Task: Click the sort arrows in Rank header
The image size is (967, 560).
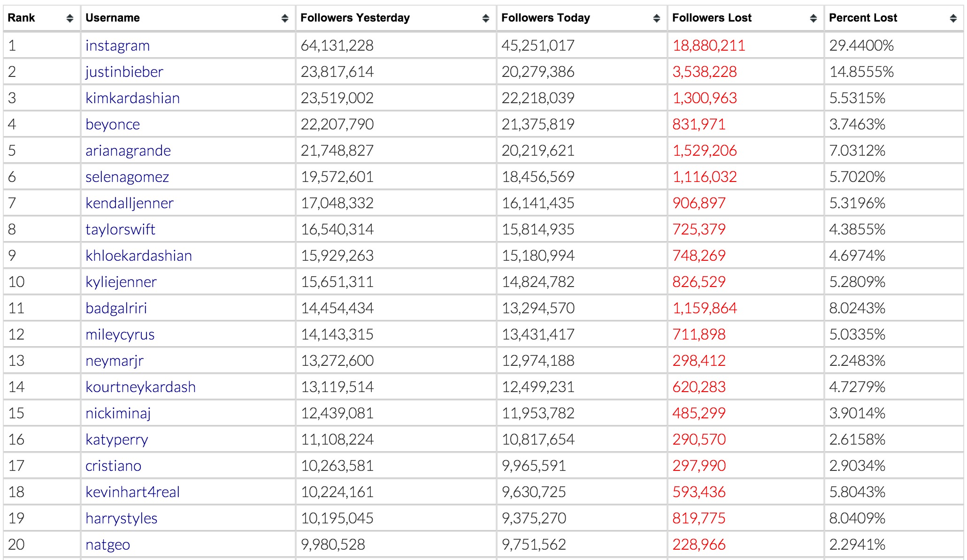Action: (70, 18)
